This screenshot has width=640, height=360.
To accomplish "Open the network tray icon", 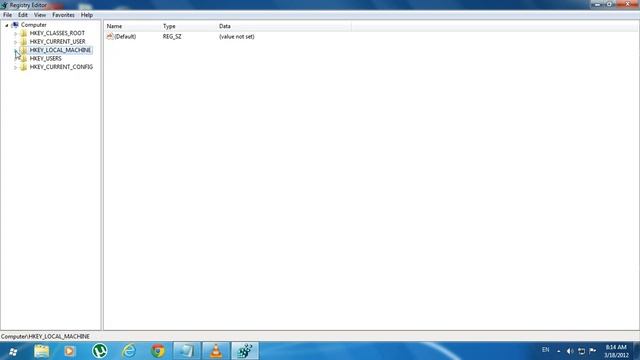I will (581, 351).
